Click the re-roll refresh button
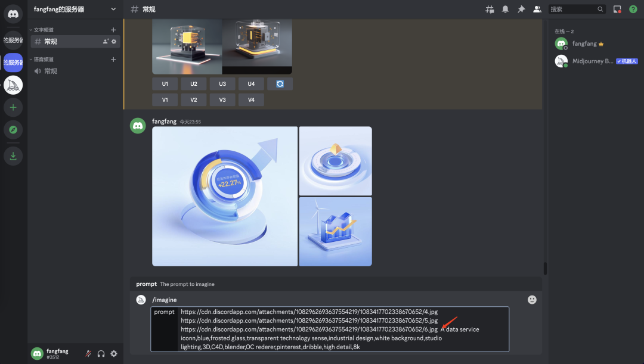The image size is (644, 364). pyautogui.click(x=280, y=84)
